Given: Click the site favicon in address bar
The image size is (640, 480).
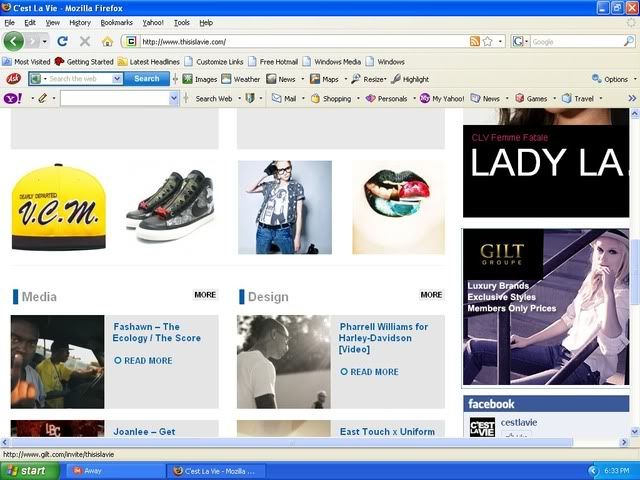Looking at the screenshot, I should (x=131, y=41).
